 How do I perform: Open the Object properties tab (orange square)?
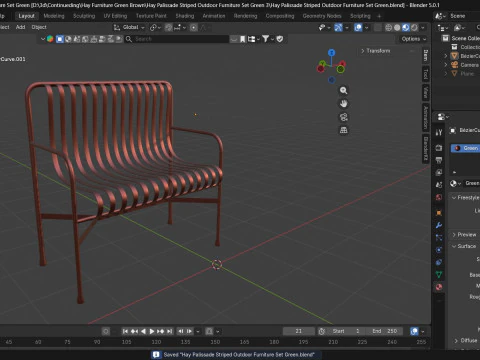click(439, 213)
